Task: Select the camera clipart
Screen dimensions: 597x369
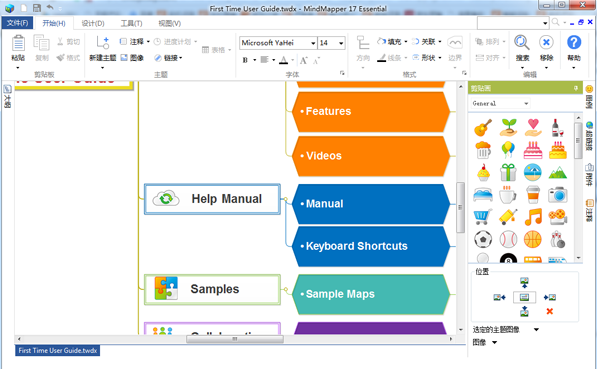Action: click(558, 195)
